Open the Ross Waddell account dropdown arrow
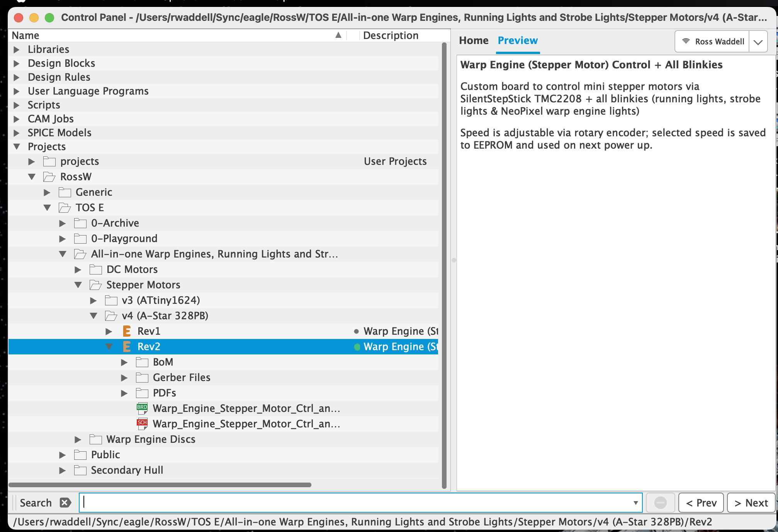 (x=758, y=42)
